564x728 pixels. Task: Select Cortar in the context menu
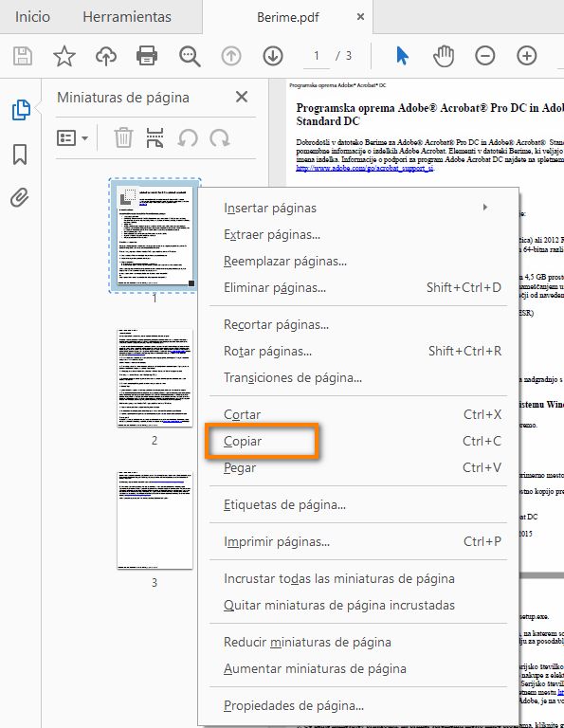(x=357, y=414)
